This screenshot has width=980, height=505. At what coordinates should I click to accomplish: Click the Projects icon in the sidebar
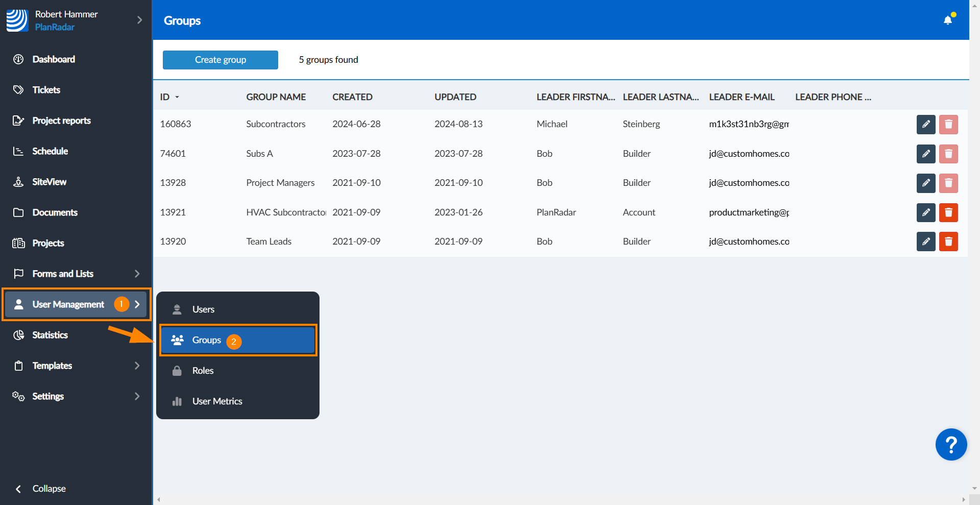18,243
